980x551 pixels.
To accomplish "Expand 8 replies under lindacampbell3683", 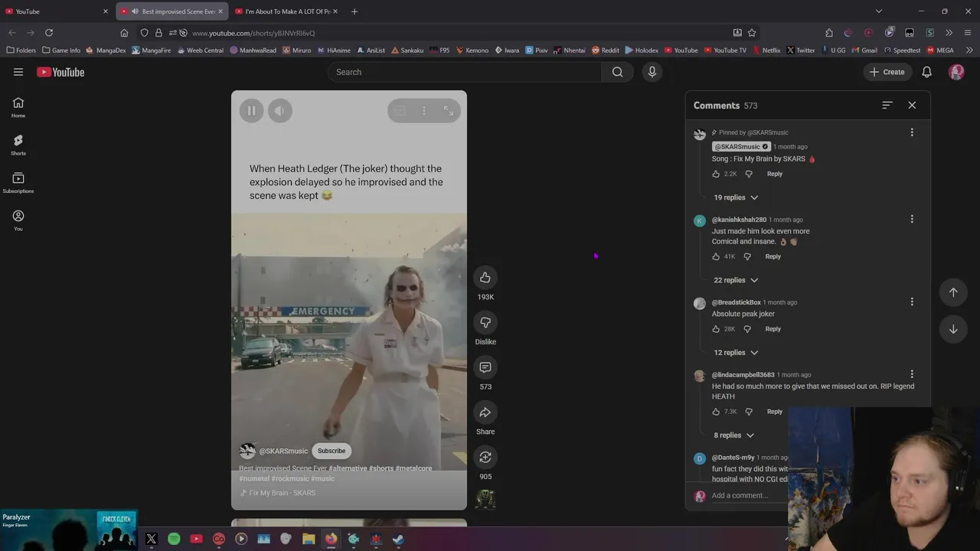I will pos(734,435).
